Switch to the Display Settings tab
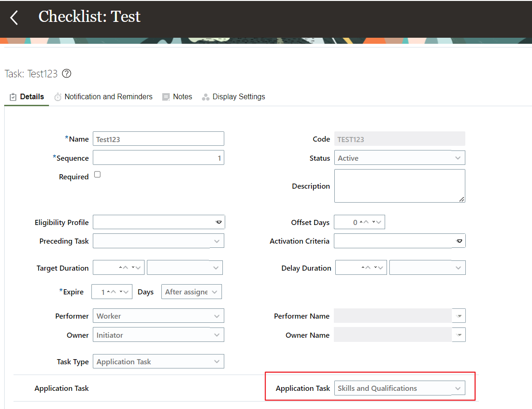The image size is (532, 409). click(x=234, y=97)
